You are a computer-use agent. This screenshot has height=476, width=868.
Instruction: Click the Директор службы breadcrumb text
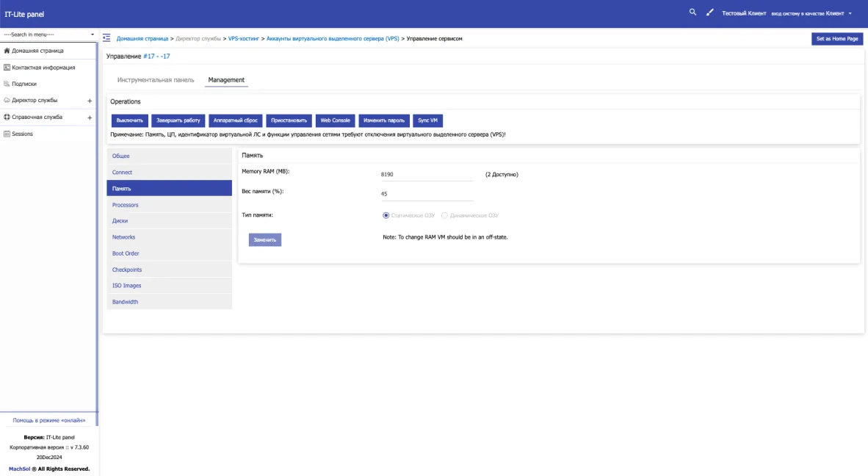(198, 39)
